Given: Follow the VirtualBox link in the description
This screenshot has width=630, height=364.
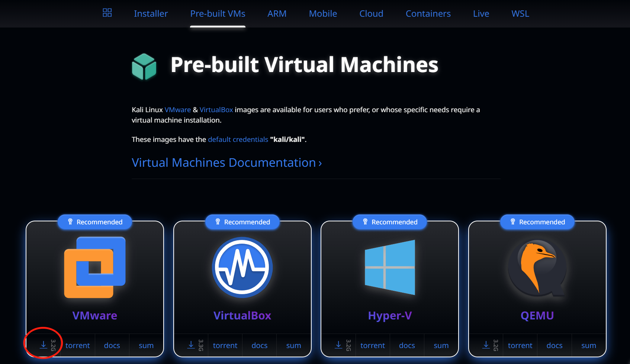Looking at the screenshot, I should coord(216,110).
